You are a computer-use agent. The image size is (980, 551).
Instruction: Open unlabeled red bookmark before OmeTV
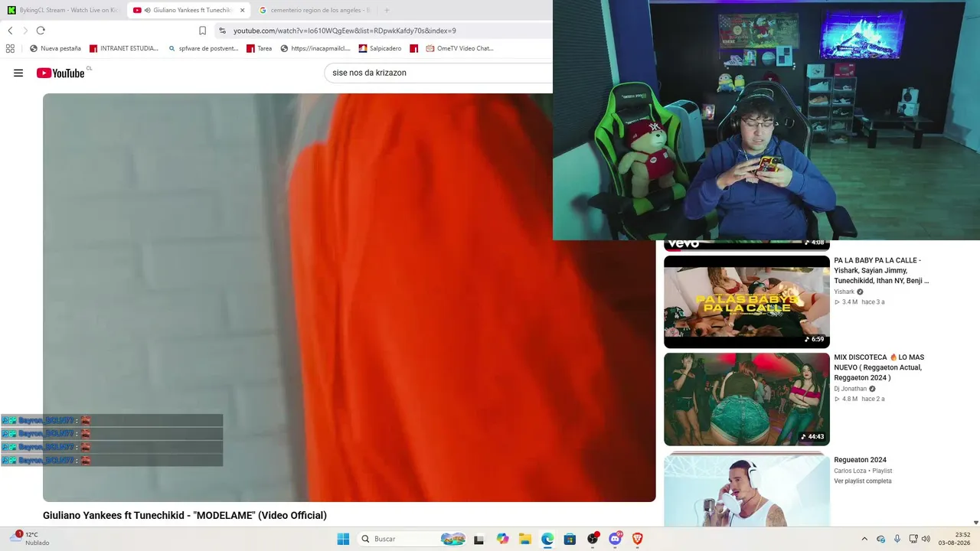[x=414, y=48]
